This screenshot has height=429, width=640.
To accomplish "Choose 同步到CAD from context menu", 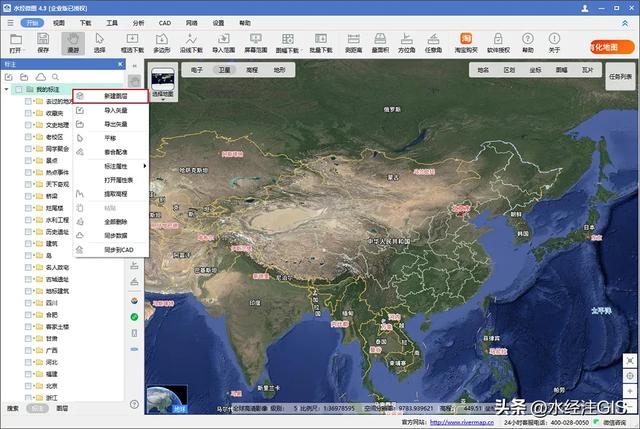I will tap(111, 250).
